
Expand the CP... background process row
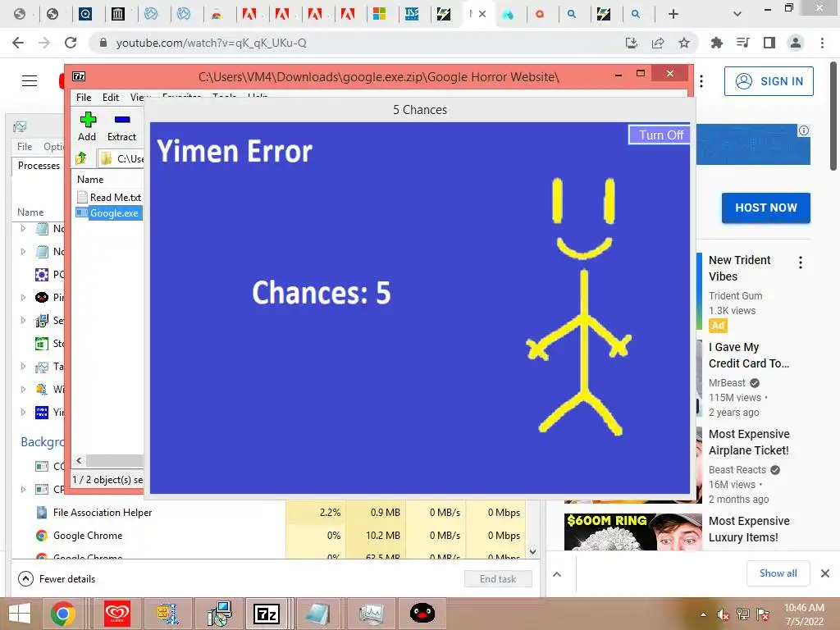click(23, 489)
